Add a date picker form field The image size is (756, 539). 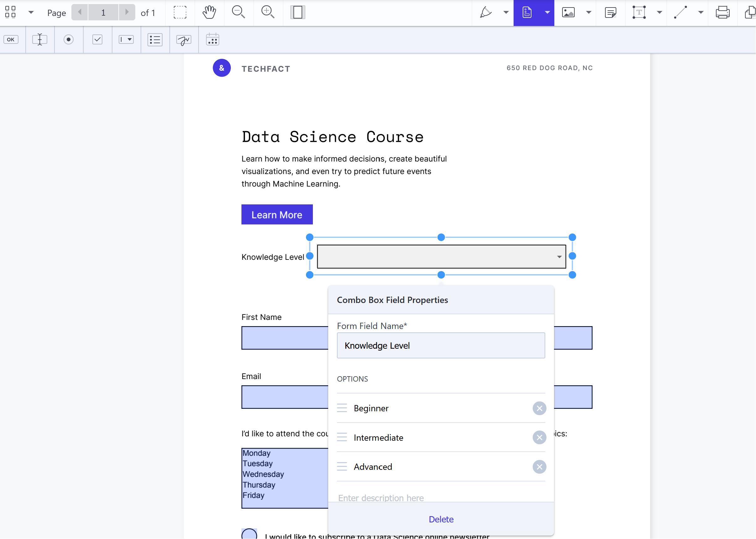(213, 40)
